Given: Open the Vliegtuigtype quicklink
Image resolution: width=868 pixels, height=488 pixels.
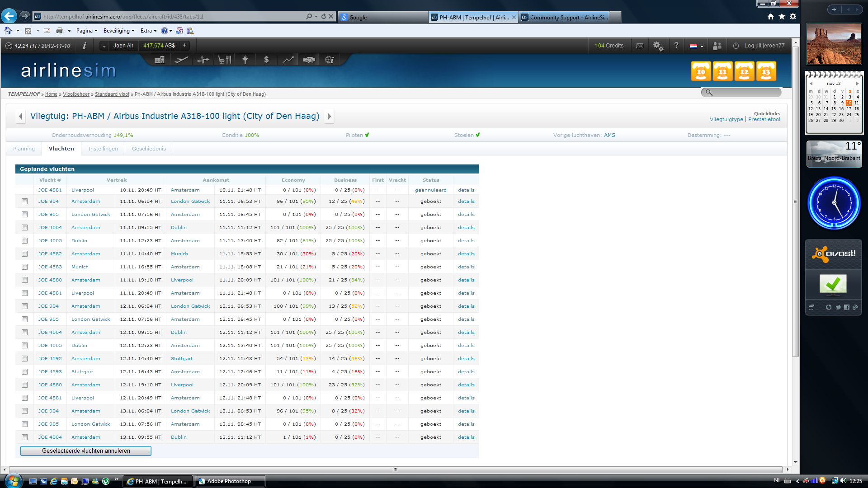Looking at the screenshot, I should click(726, 119).
